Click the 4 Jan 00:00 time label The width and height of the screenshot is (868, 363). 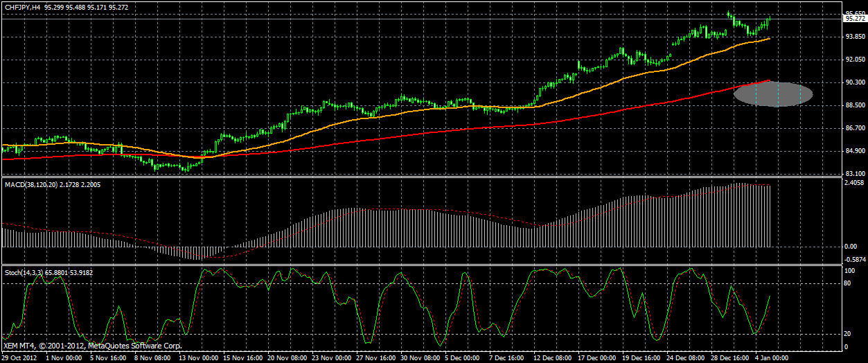772,358
